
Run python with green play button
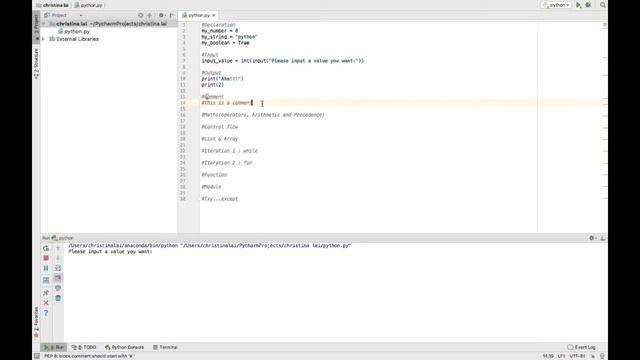578,5
